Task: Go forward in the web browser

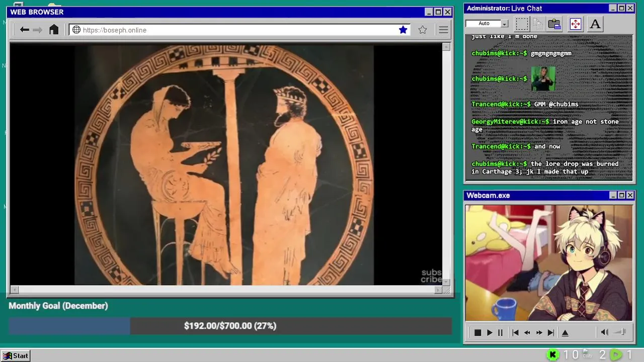Action: [x=38, y=30]
